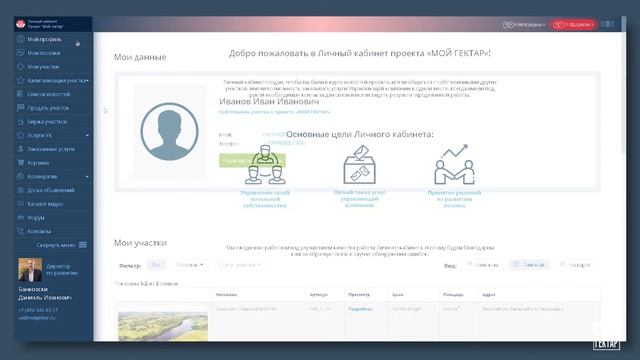Click the Мои данные heading
Image resolution: width=640 pixels, height=360 pixels.
coord(140,57)
